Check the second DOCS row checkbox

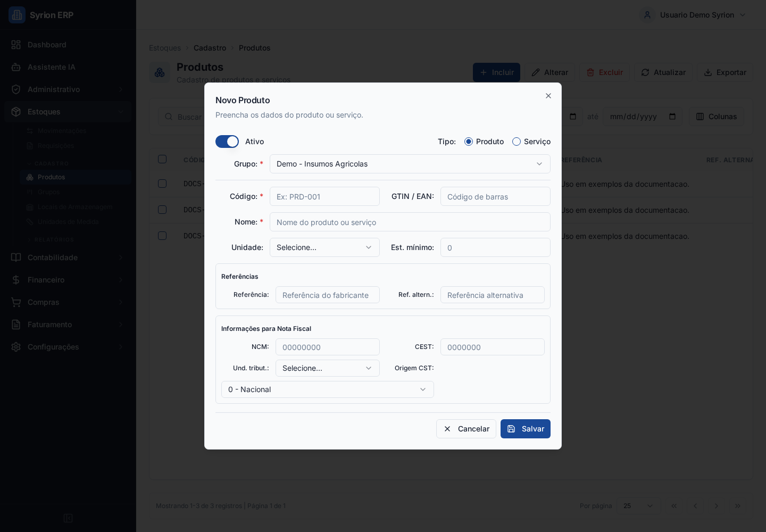[162, 210]
